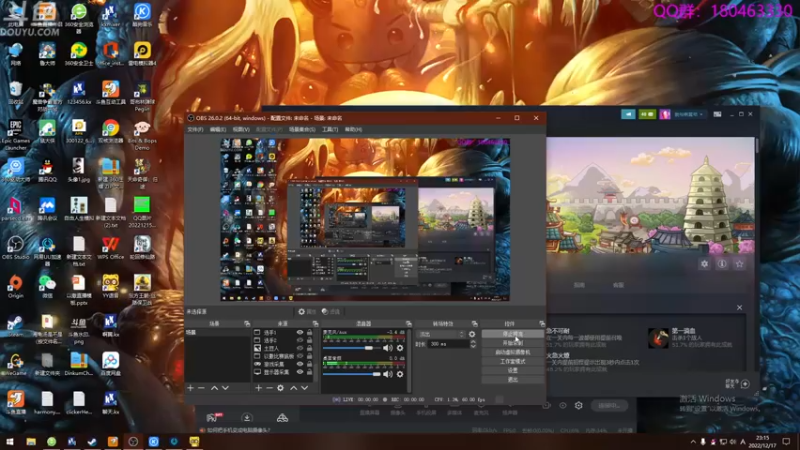This screenshot has width=800, height=450.
Task: Open the 淡出 transition type dropdown
Action: (441, 334)
